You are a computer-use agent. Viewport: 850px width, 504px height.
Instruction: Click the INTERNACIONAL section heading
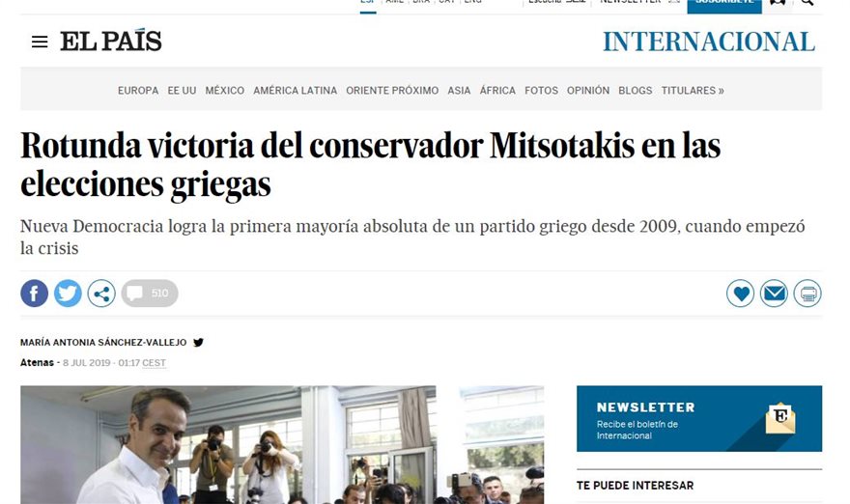point(709,42)
